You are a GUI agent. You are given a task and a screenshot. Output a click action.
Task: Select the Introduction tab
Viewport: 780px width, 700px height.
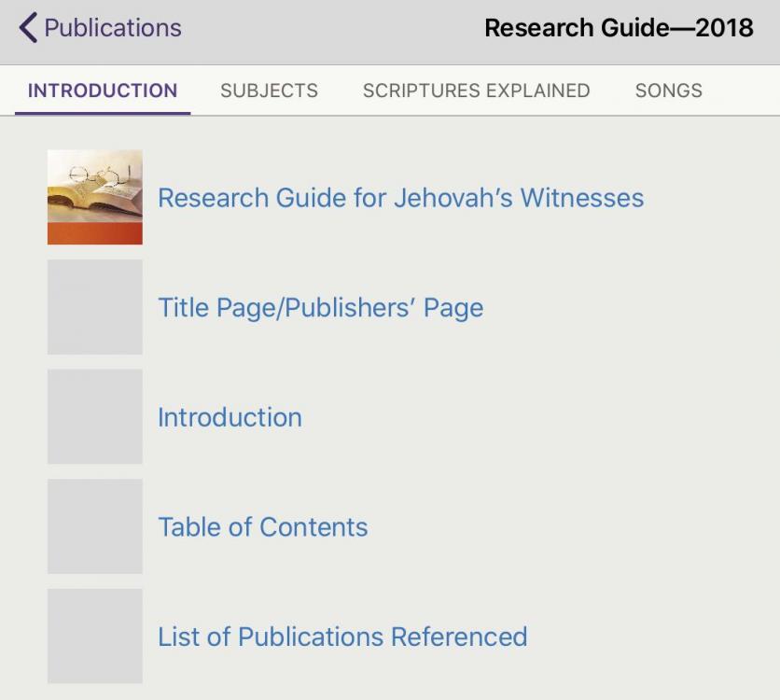(103, 91)
